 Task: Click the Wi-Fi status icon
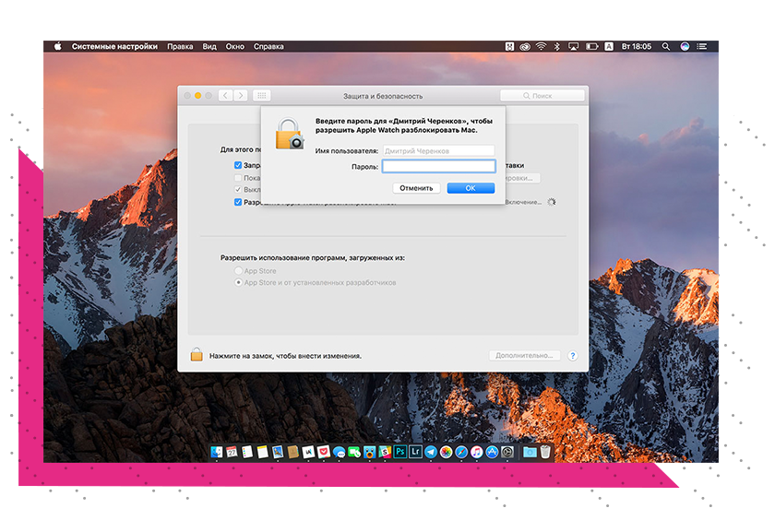541,46
